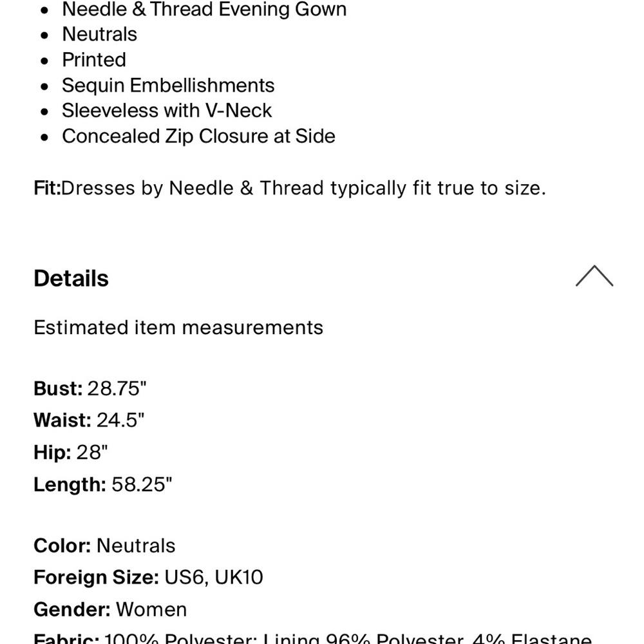644x644 pixels.
Task: Click the Details section heading
Action: [x=71, y=278]
